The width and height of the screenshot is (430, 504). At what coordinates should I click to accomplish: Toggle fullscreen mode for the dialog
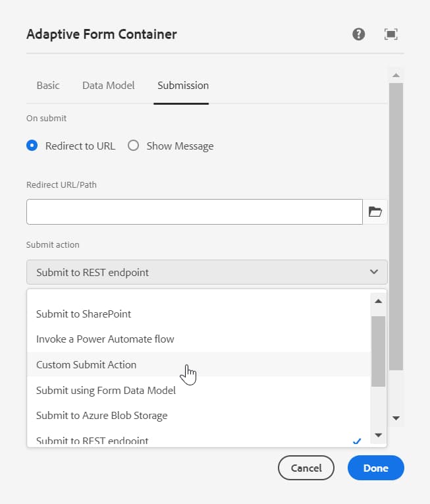(391, 34)
